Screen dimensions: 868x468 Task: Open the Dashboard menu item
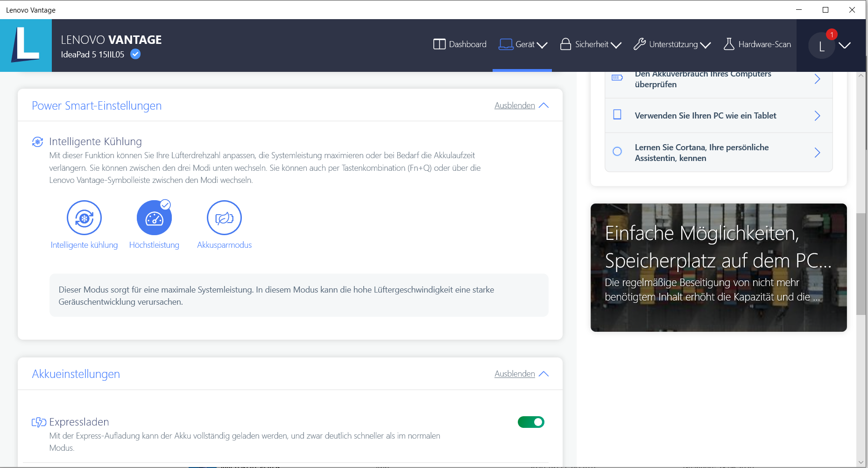click(x=460, y=44)
